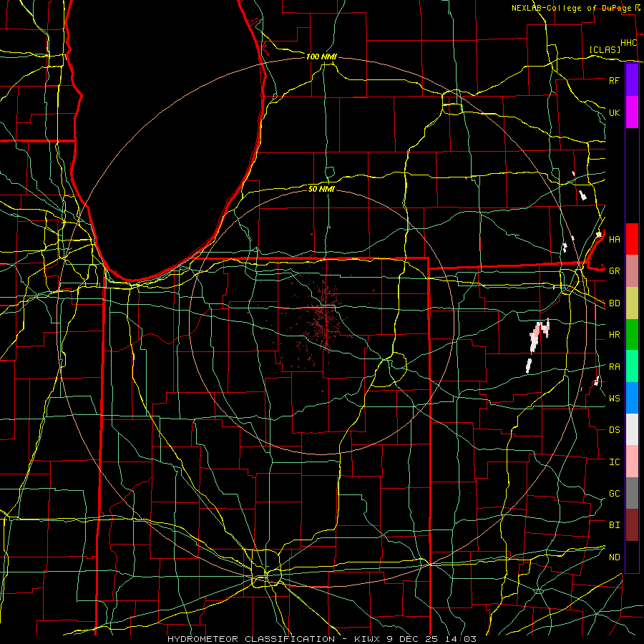Click the BI legend label
Viewport: 644px width, 644px height.
614,525
